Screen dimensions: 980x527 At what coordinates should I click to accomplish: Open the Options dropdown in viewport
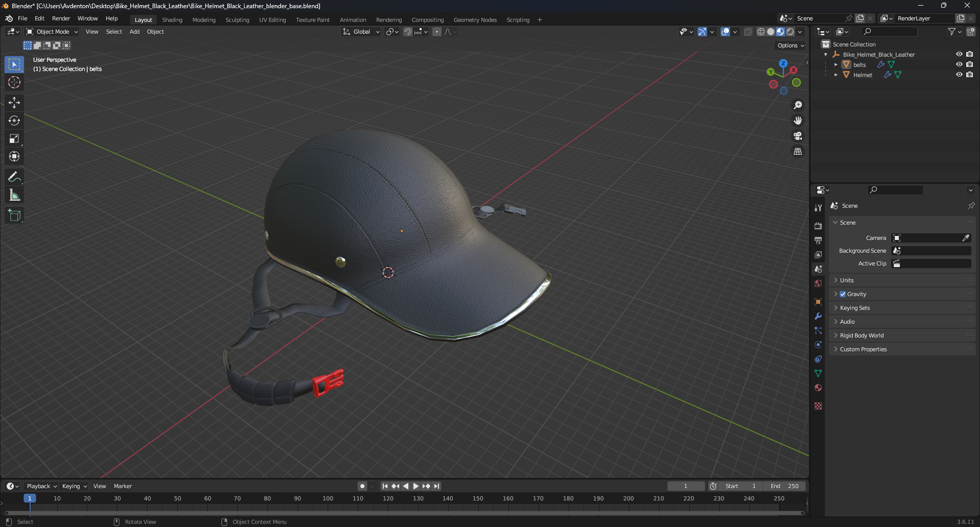[x=791, y=45]
